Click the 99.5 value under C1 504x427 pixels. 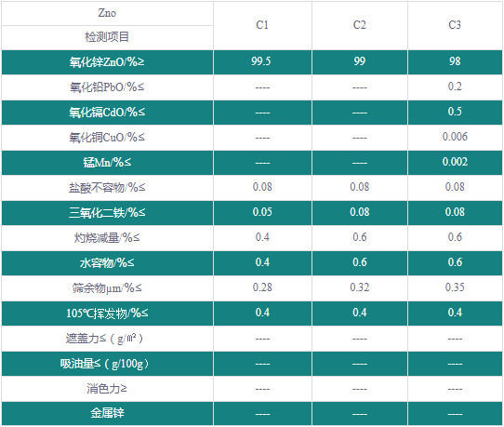[x=261, y=61]
